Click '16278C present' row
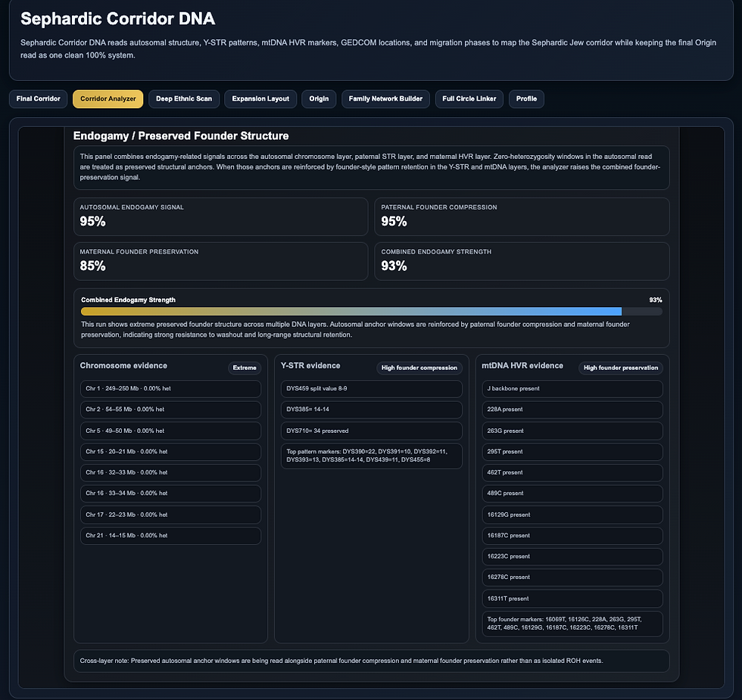Screen dimensions: 742x700 (x=572, y=577)
